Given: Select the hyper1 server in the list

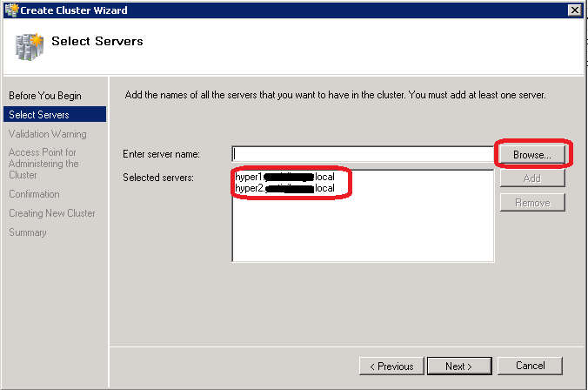Looking at the screenshot, I should (x=284, y=177).
